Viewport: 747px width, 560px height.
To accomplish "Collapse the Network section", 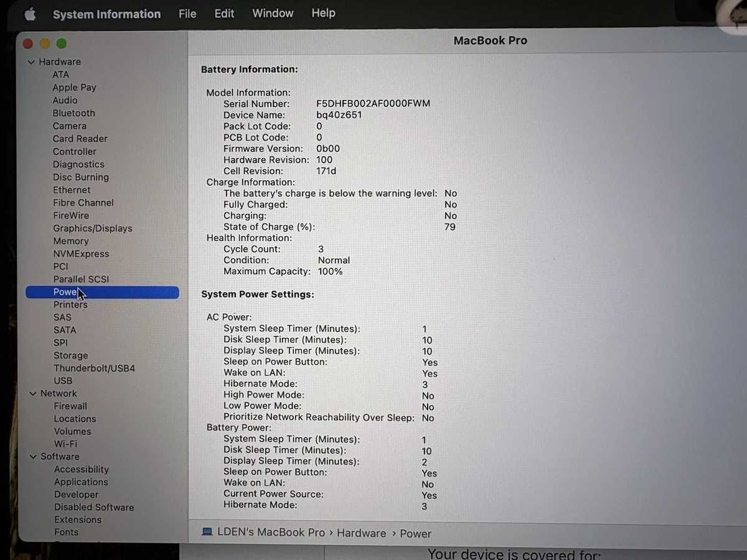I will tap(33, 394).
